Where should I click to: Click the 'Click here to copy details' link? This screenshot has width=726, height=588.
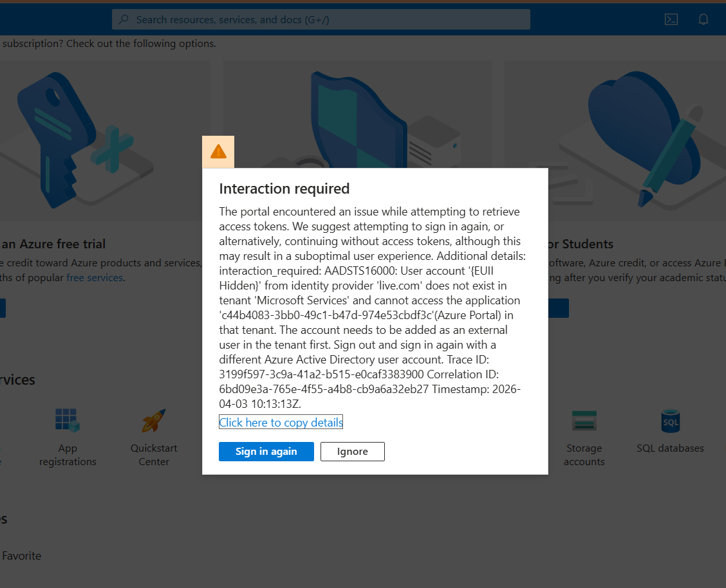281,422
